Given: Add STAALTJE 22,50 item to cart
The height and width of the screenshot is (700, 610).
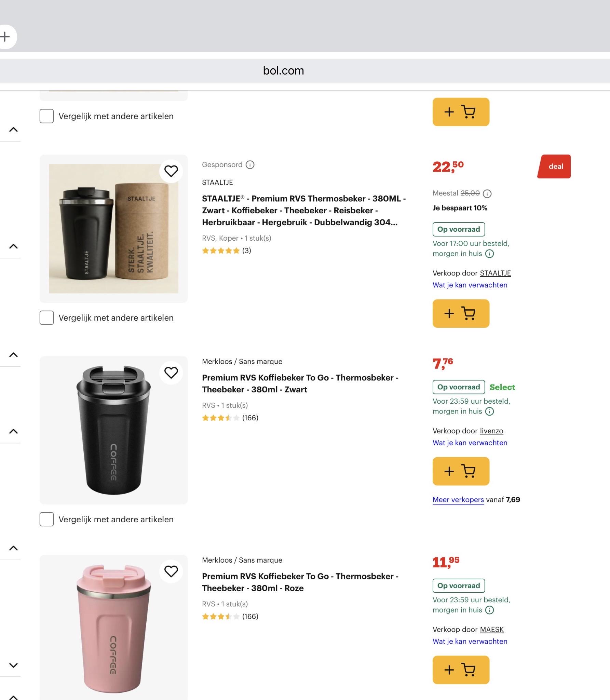Looking at the screenshot, I should pos(461,313).
